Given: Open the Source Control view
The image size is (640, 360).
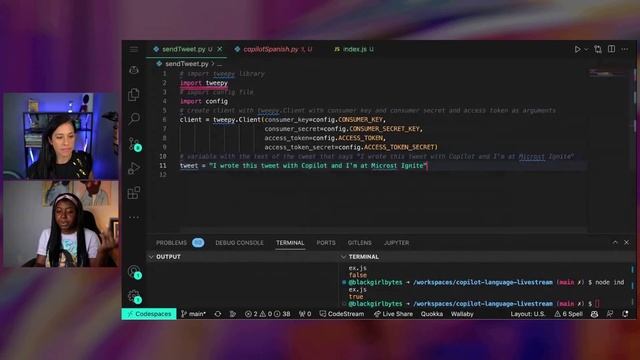Looking at the screenshot, I should click(134, 144).
